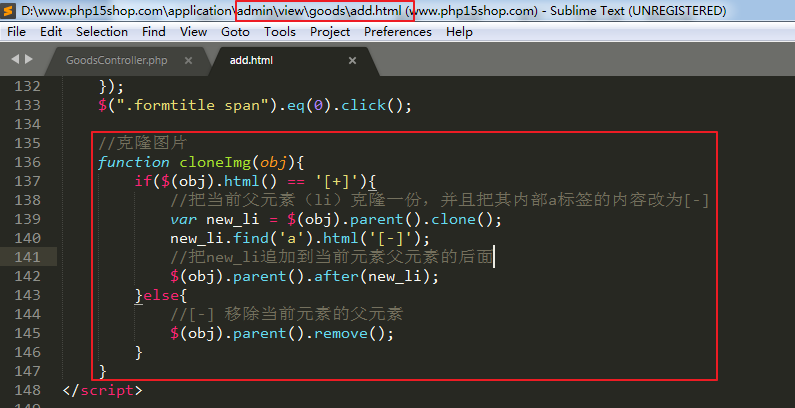795x408 pixels.
Task: Click the Sublime Text app icon in title bar
Action: click(10, 11)
